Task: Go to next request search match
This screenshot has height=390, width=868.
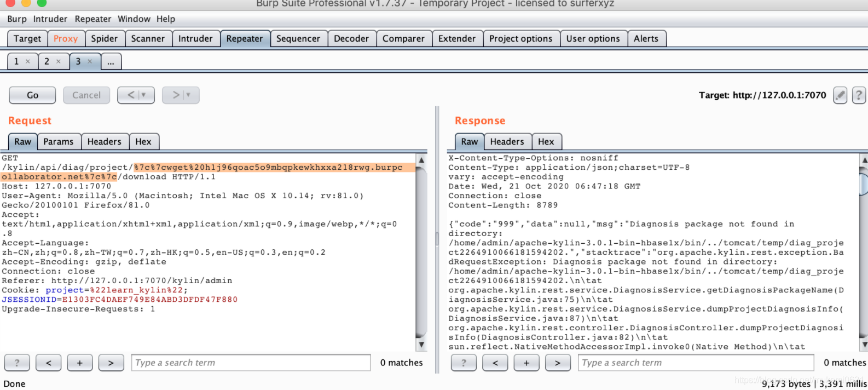Action: pyautogui.click(x=111, y=363)
